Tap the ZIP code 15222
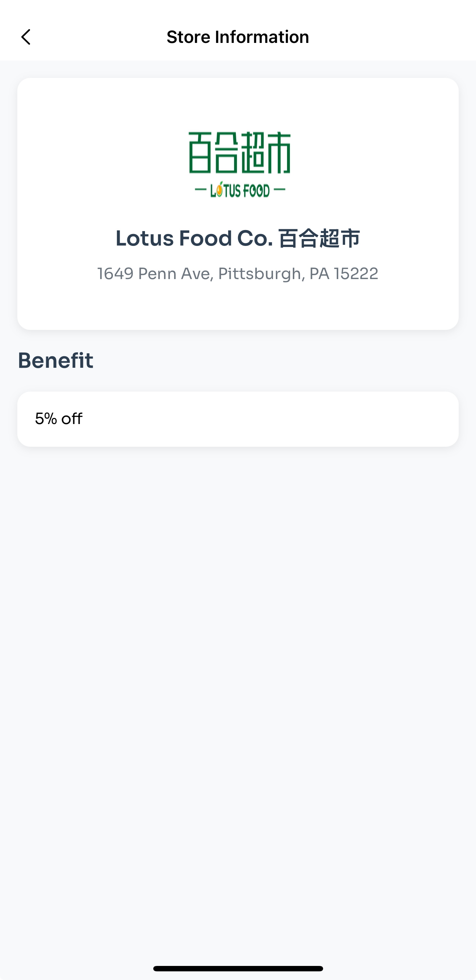This screenshot has height=980, width=476. tap(356, 274)
